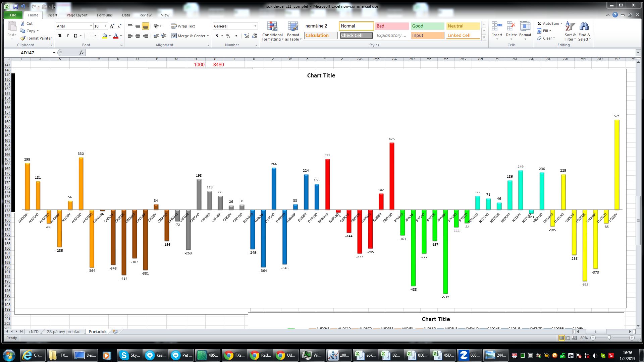Screen dimensions: 644x362
Task: Switch to the Insert tab
Action: click(x=52, y=15)
